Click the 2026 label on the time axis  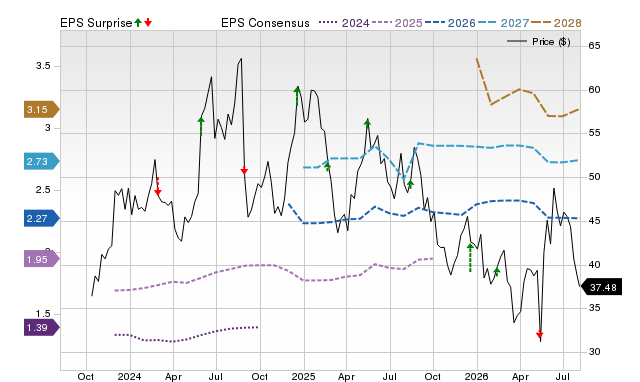point(477,376)
